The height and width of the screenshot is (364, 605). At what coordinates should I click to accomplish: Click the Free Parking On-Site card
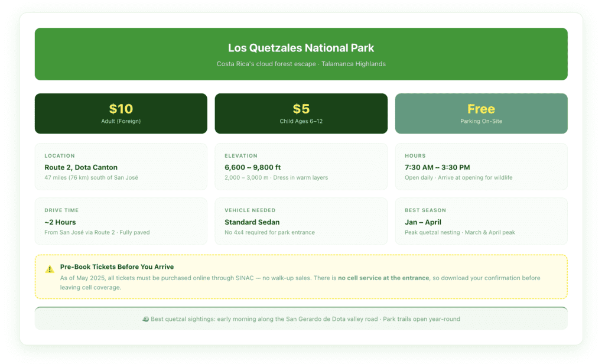pos(481,113)
